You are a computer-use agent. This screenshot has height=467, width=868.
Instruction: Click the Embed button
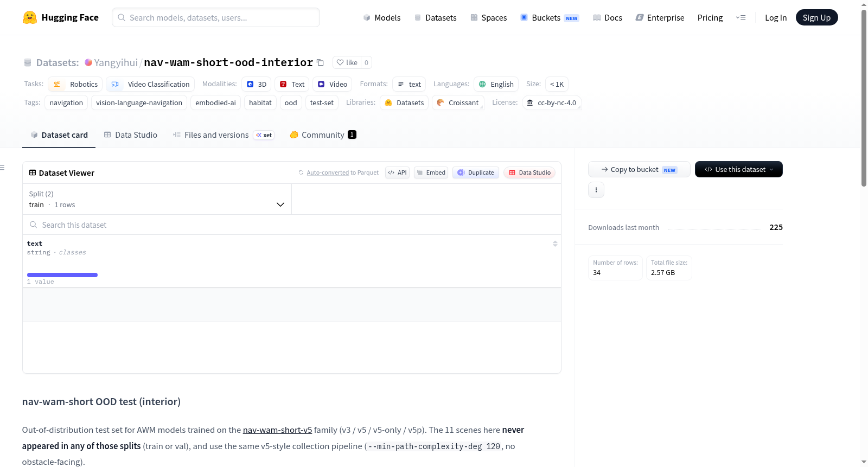[x=431, y=172]
